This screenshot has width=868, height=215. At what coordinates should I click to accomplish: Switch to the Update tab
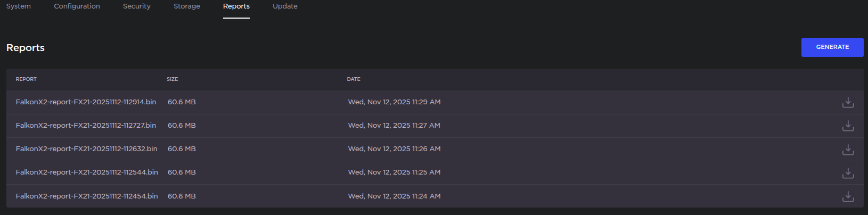(x=285, y=6)
